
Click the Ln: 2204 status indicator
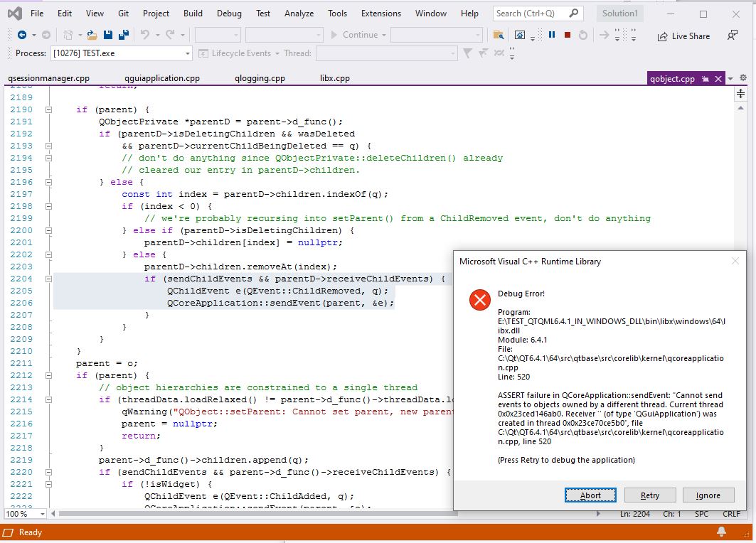click(635, 514)
